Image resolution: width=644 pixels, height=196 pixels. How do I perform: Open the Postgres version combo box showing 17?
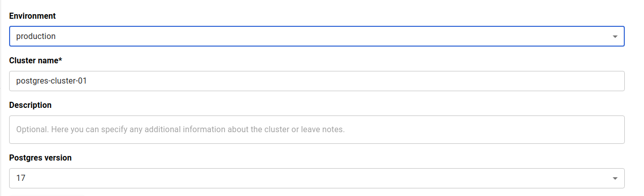pos(317,178)
